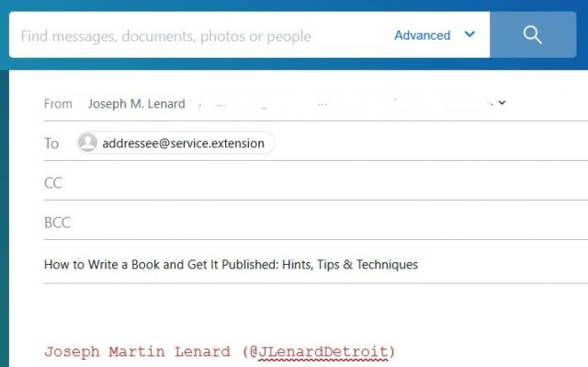Click the CC label
The width and height of the screenshot is (588, 367).
(53, 183)
